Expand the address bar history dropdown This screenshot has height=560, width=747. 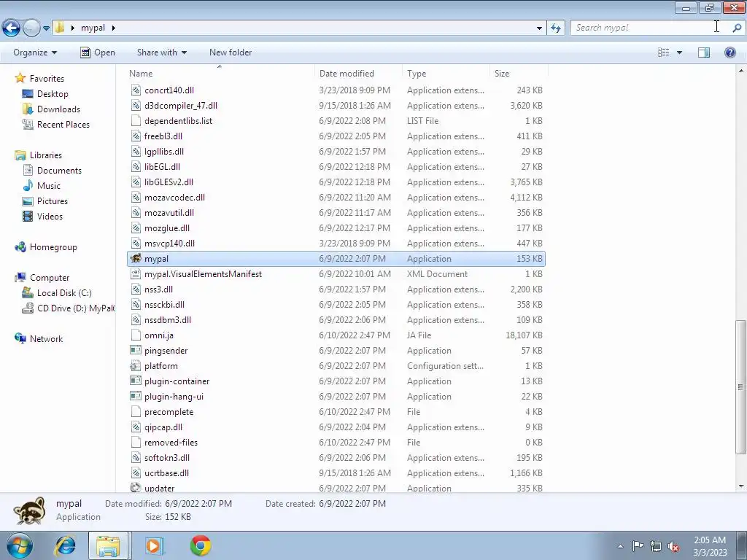539,28
